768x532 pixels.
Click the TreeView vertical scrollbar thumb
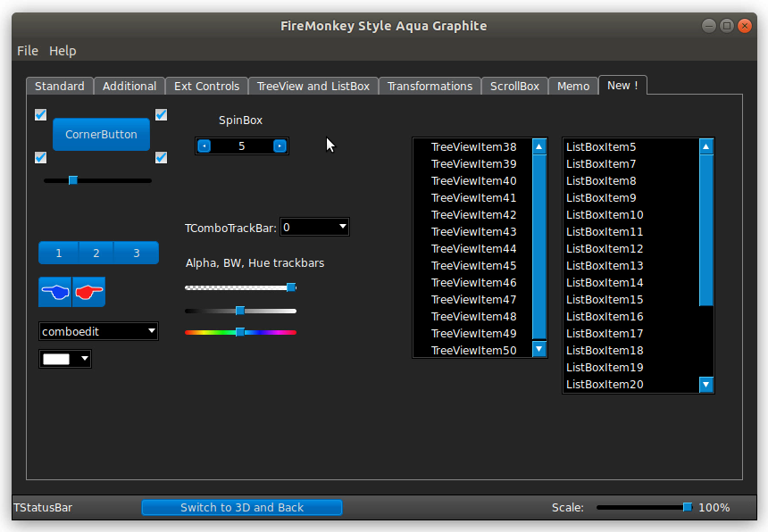[x=539, y=247]
